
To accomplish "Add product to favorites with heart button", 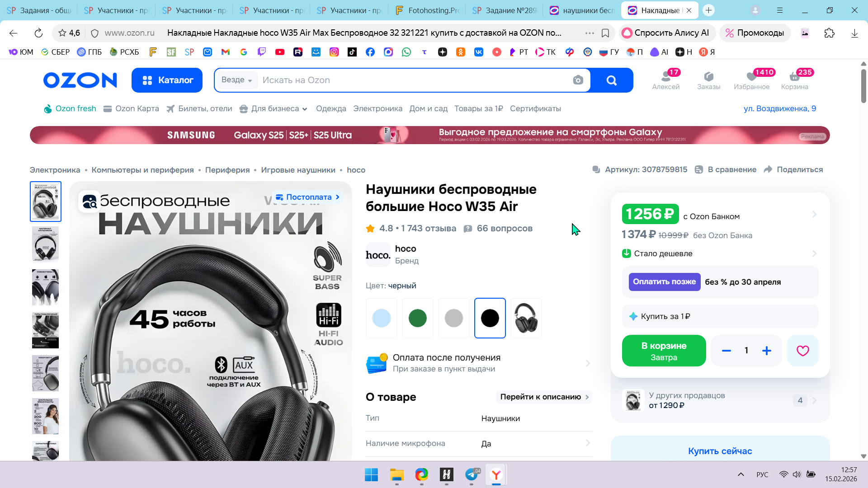I will click(x=802, y=351).
